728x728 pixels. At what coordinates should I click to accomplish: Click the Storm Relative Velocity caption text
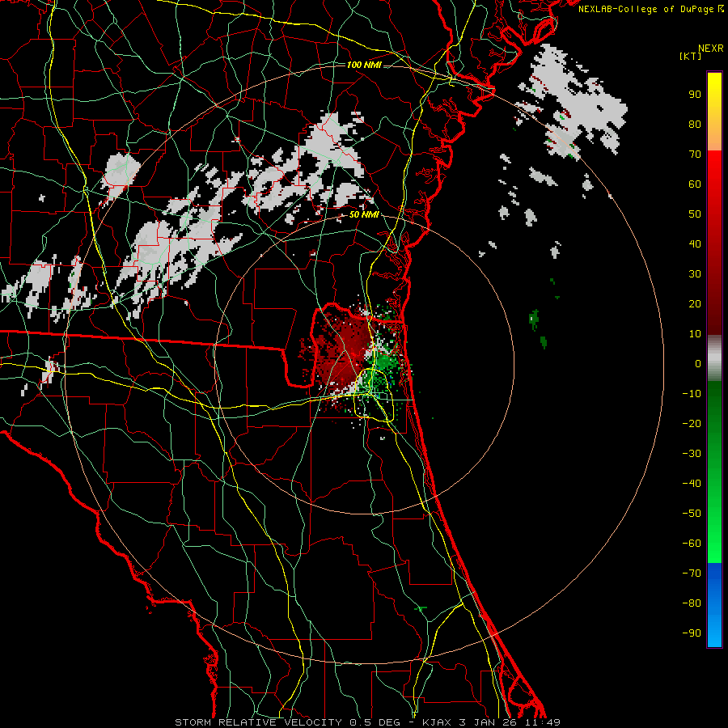click(x=367, y=722)
